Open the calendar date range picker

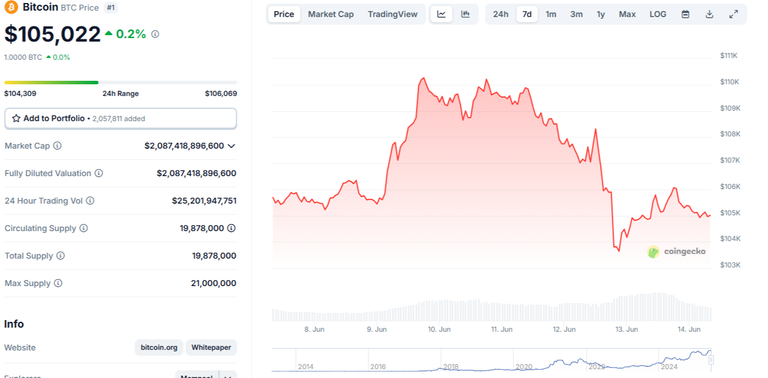[686, 14]
